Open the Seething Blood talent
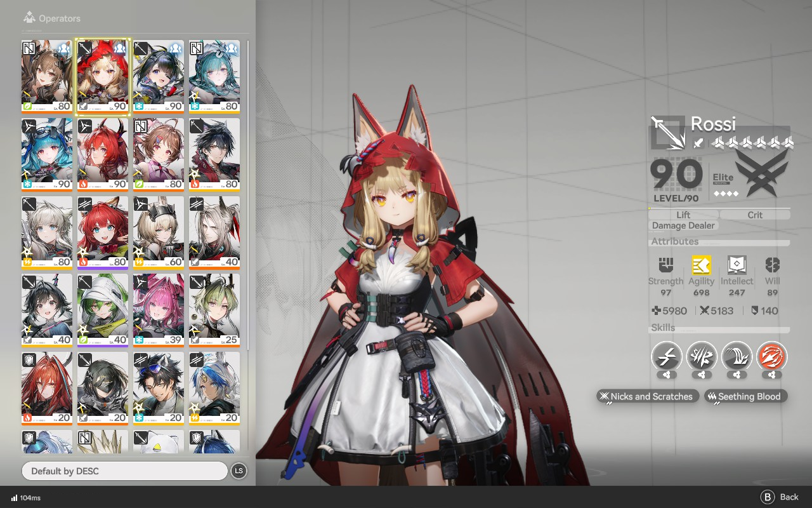 [746, 396]
